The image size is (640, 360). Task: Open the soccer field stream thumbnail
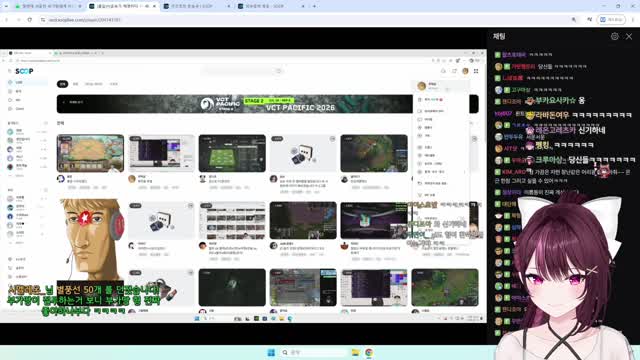pyautogui.click(x=232, y=153)
